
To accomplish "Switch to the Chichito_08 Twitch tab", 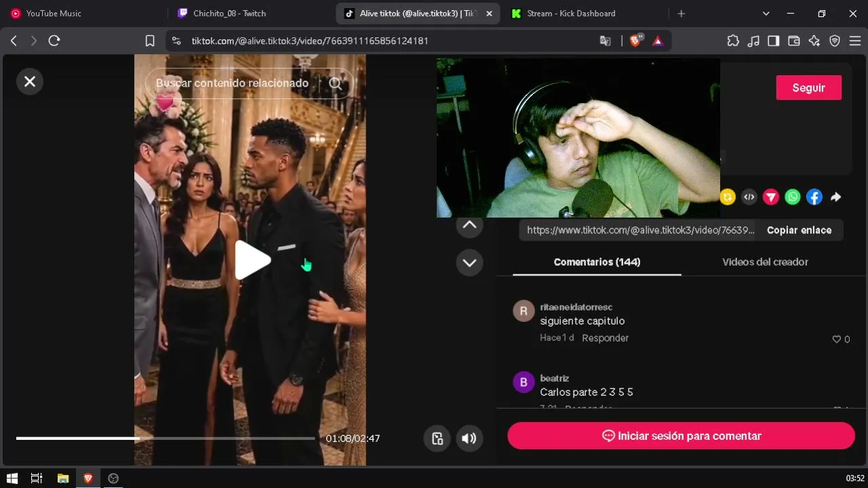I will pos(251,14).
